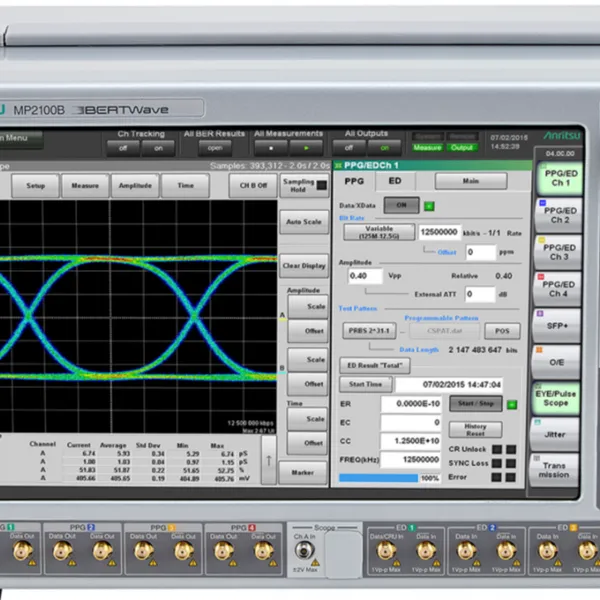Viewport: 600px width, 600px height.
Task: Click the Data Length 2 147 483 647 value
Action: pos(475,350)
